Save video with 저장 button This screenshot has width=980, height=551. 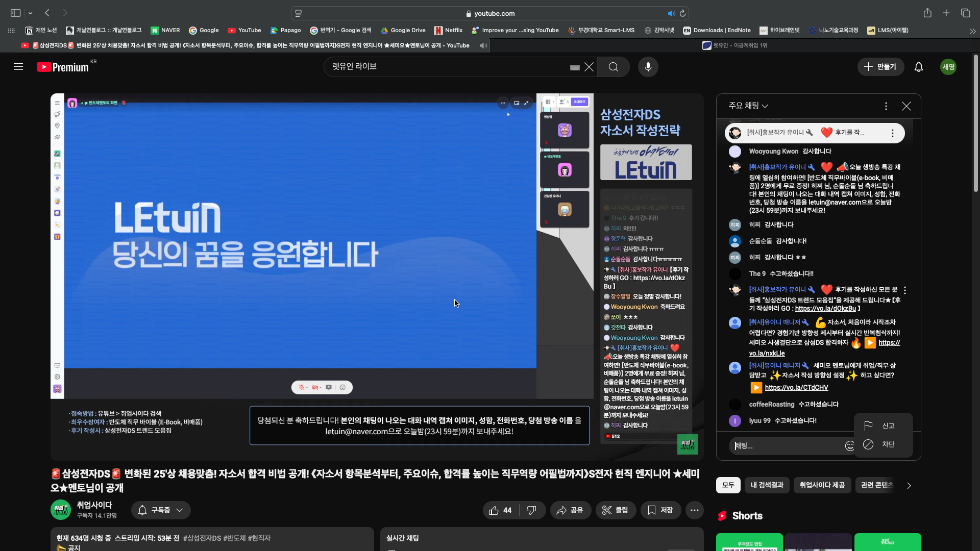(x=660, y=510)
